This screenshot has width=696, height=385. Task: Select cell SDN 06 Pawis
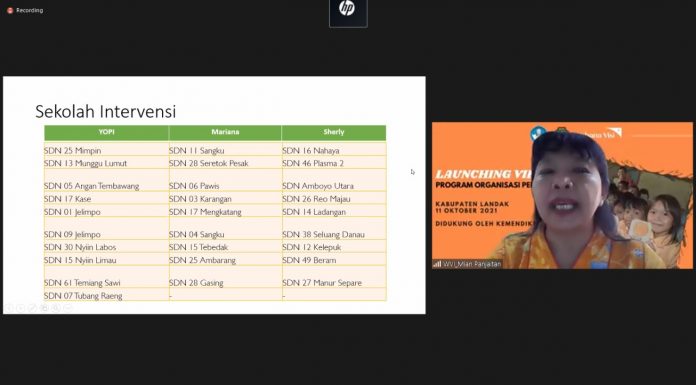(225, 180)
